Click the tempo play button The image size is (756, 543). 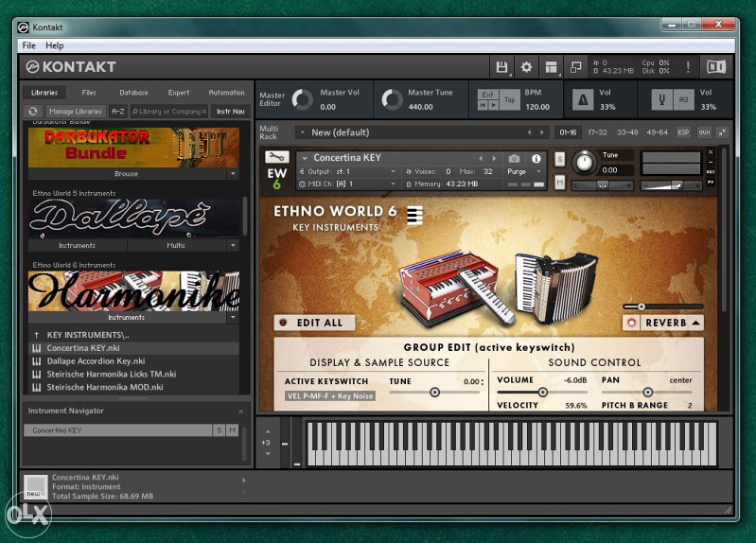pos(493,105)
